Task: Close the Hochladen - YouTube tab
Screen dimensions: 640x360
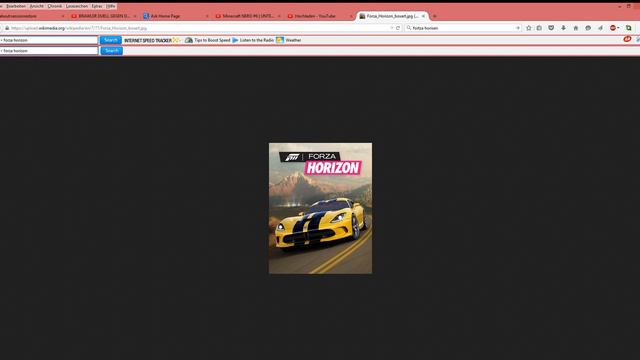Action: (x=351, y=16)
